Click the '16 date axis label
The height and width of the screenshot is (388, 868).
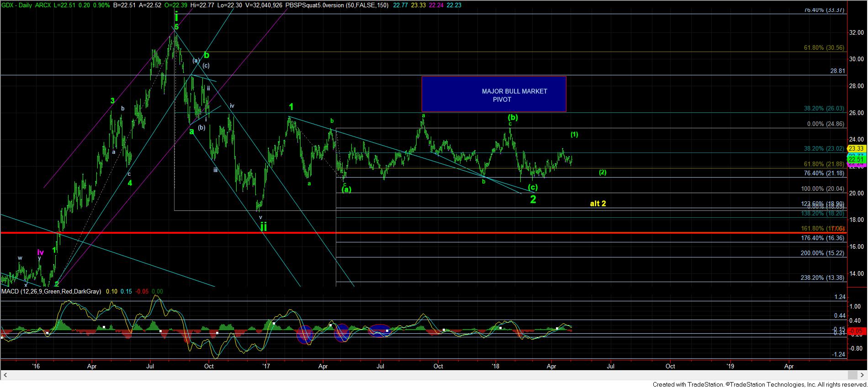(36, 366)
